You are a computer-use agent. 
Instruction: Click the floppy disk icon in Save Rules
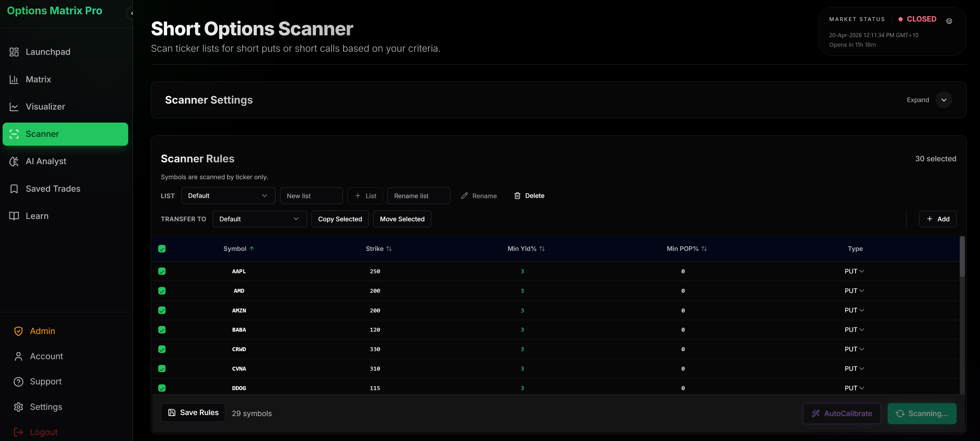[172, 412]
